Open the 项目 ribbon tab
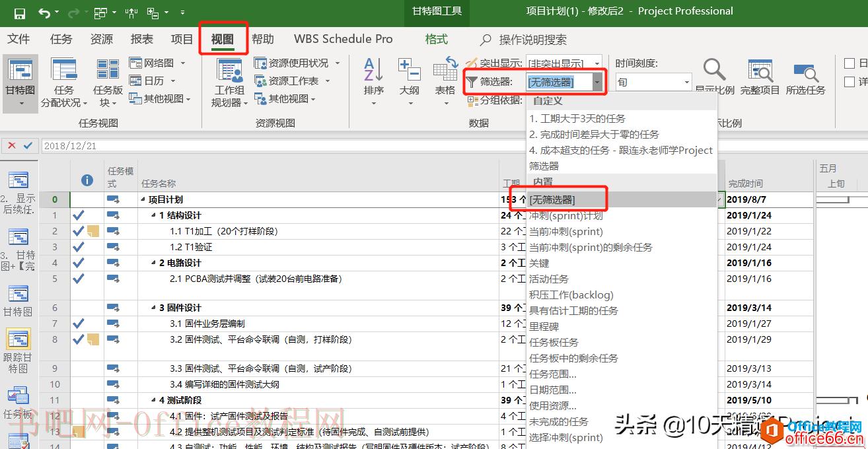The height and width of the screenshot is (449, 868). click(x=182, y=39)
